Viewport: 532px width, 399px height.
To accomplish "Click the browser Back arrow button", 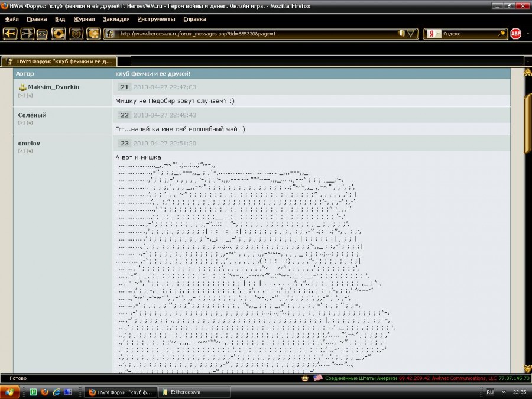I will [x=10, y=34].
